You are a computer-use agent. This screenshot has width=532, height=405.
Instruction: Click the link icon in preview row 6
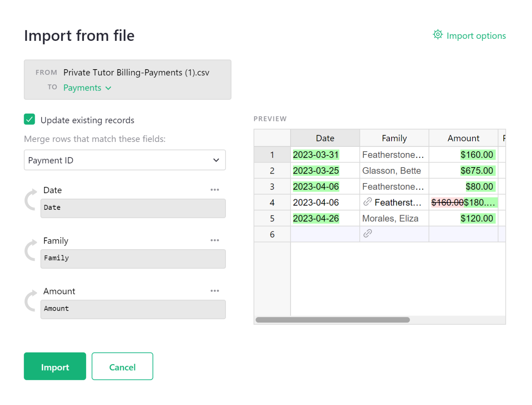(x=367, y=234)
